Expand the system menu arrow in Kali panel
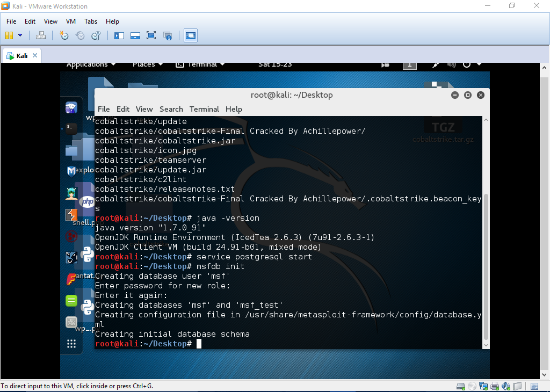 [x=479, y=64]
